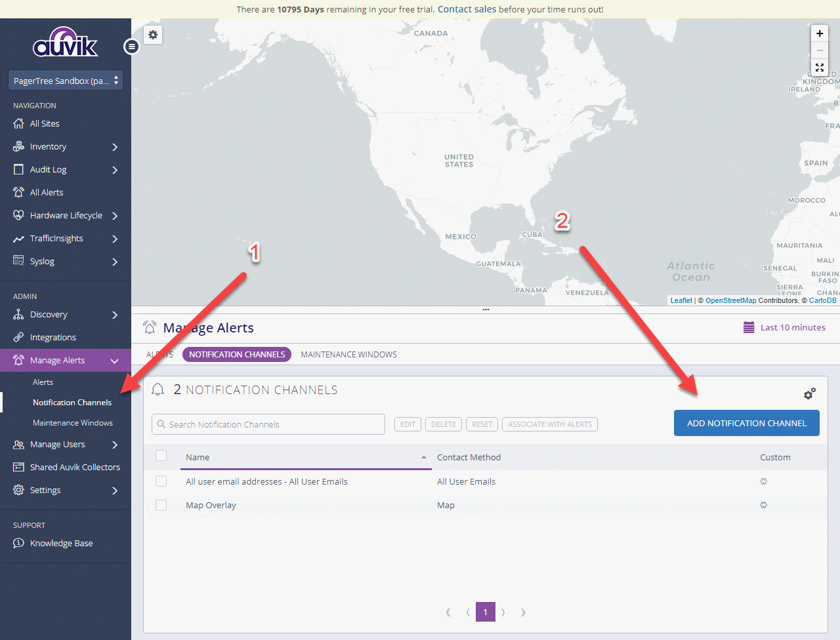The image size is (840, 640).
Task: Click the Search Notification Channels field
Action: tap(268, 424)
